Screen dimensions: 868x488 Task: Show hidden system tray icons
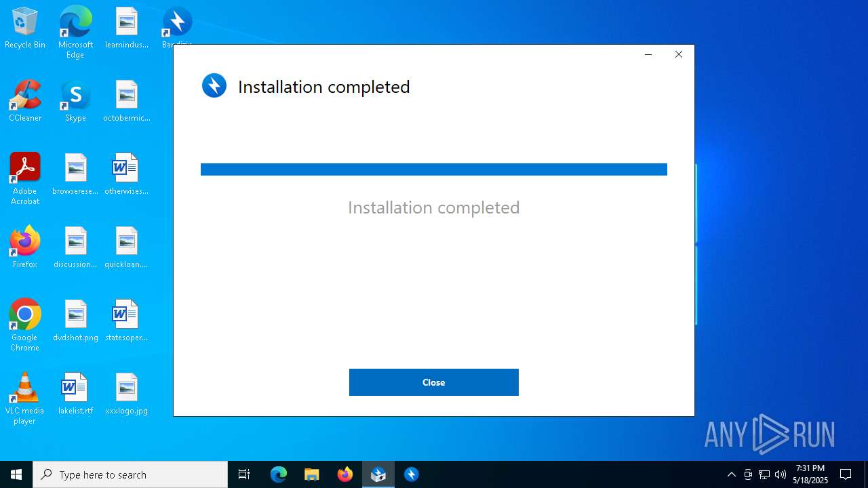tap(731, 474)
